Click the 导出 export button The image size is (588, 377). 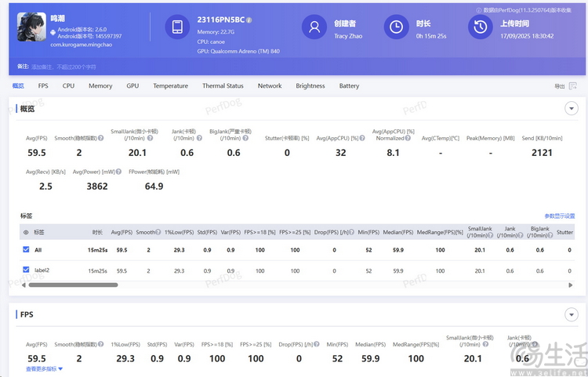pos(559,86)
